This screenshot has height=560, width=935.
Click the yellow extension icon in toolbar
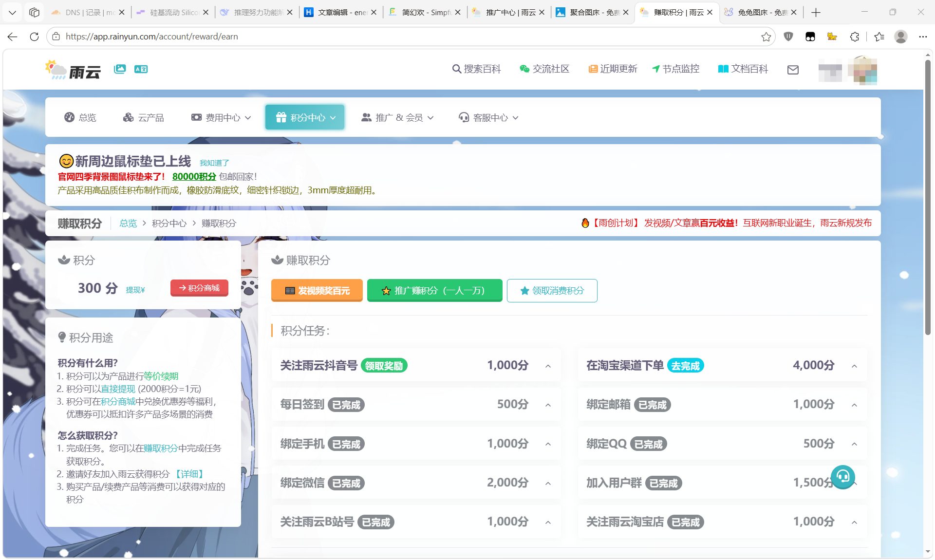[x=832, y=37]
